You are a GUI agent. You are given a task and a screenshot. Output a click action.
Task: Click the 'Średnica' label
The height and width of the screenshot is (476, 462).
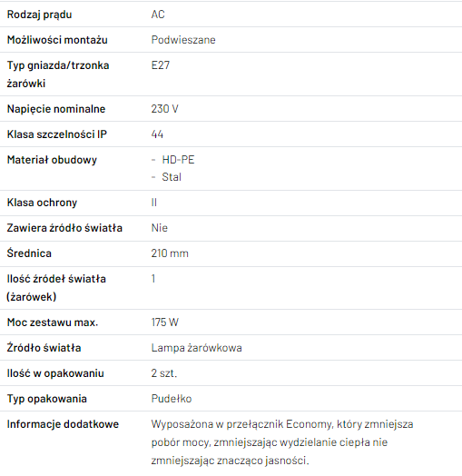click(29, 253)
